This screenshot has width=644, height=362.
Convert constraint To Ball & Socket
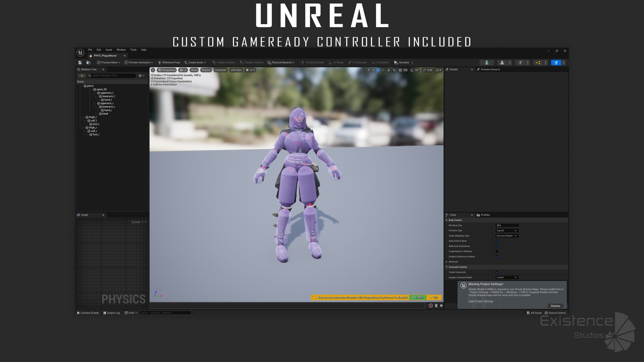point(312,62)
